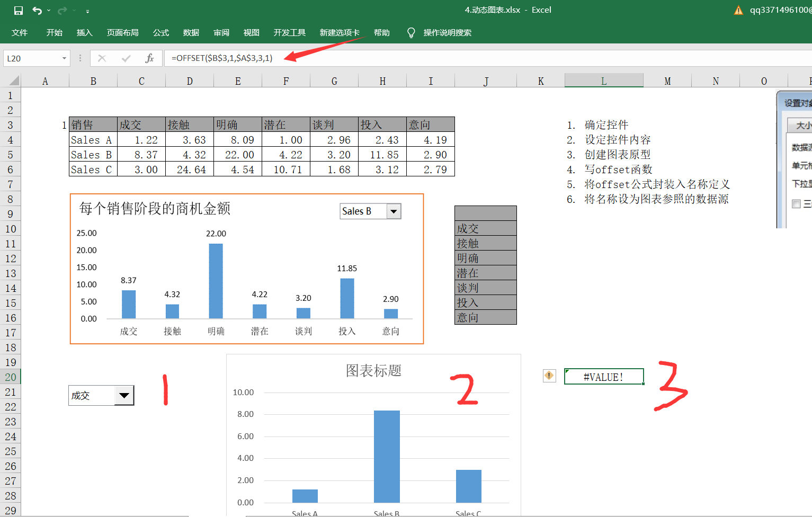This screenshot has height=517, width=812.
Task: Open the 新建选项卡 ribbon tab
Action: 340,33
